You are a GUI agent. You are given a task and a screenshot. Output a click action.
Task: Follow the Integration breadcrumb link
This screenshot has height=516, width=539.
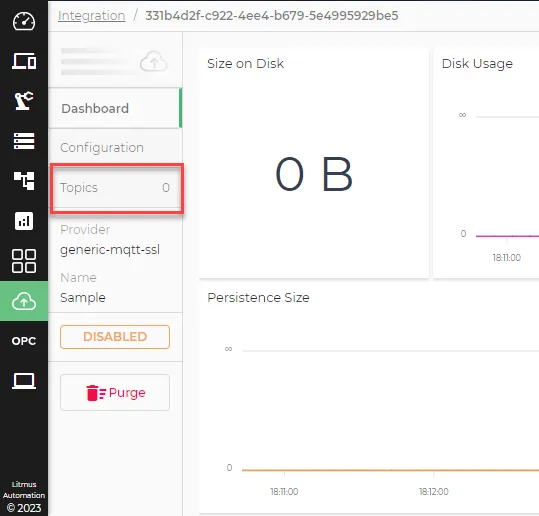[x=91, y=15]
